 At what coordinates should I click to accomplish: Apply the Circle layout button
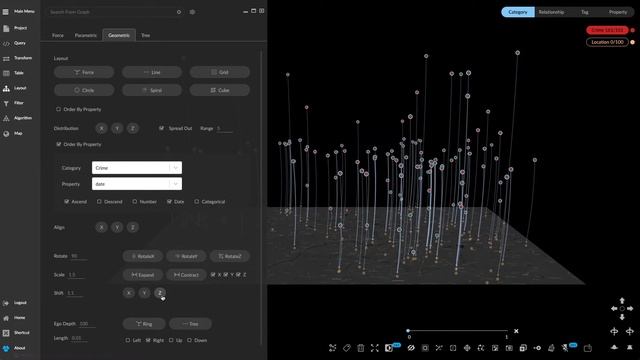point(84,90)
